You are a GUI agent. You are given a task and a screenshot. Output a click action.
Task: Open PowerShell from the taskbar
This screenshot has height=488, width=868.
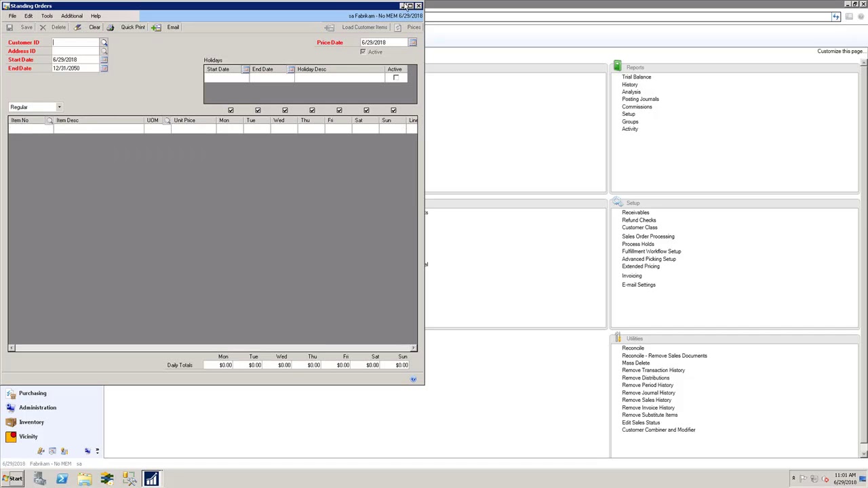[62, 479]
